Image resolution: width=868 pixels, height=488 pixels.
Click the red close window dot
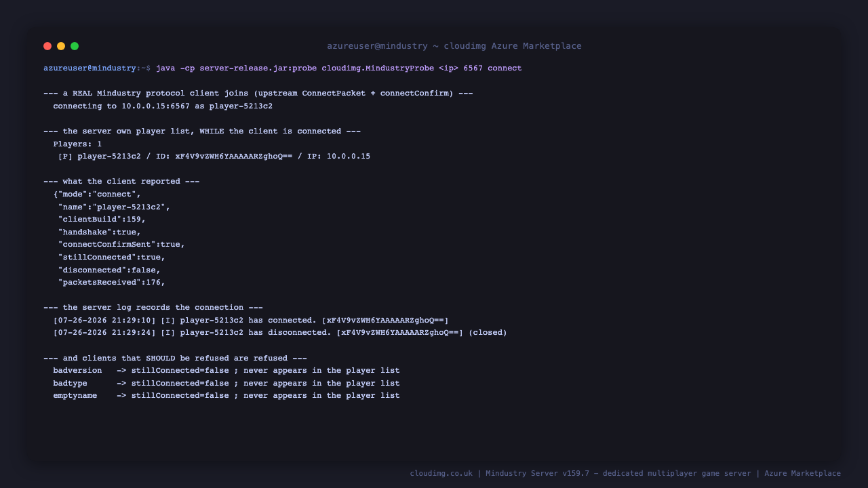coord(47,46)
